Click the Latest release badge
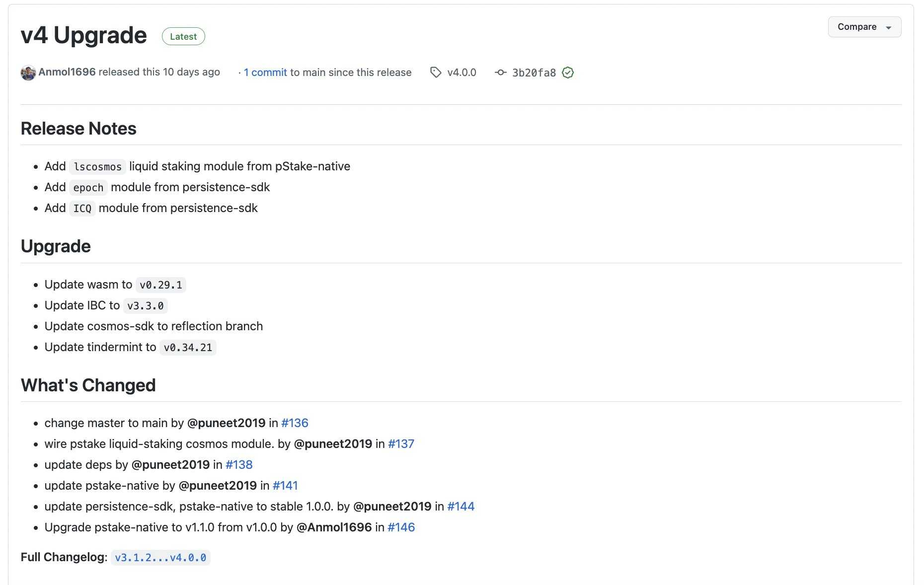Viewport: 924px width, 585px height. 183,36
